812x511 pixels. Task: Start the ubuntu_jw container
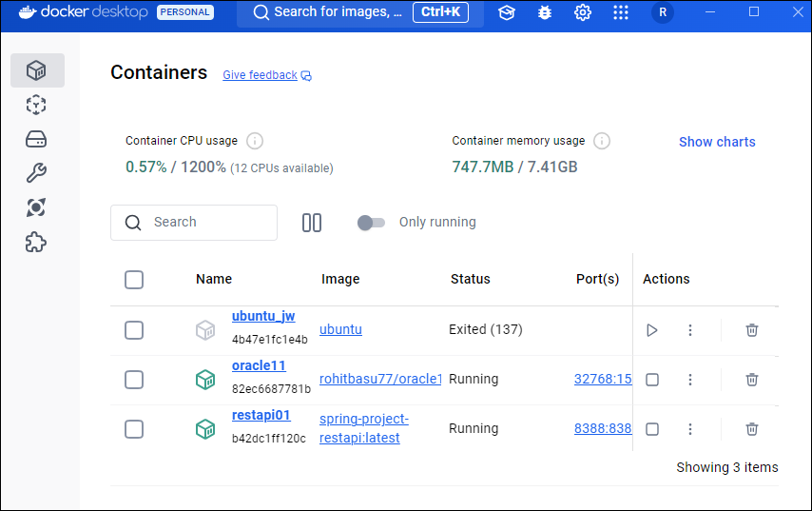point(652,330)
